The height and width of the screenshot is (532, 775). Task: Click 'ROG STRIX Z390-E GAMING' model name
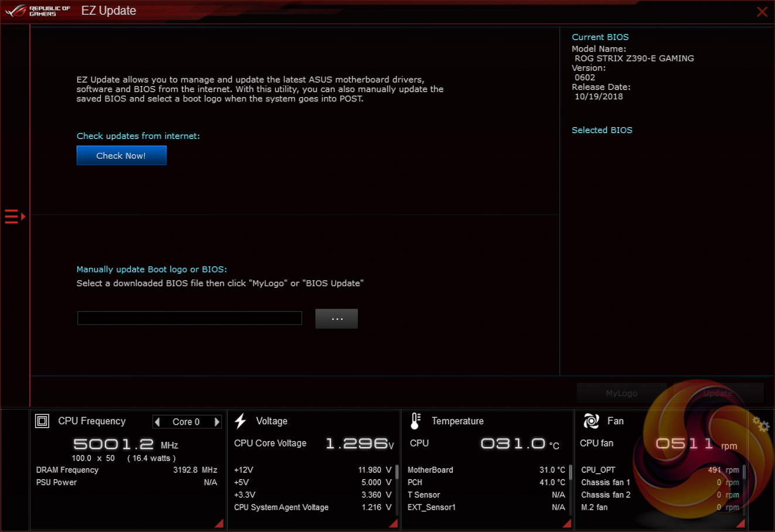634,59
